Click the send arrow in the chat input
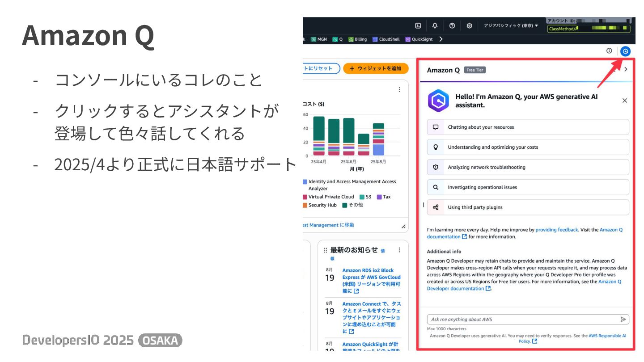 [623, 320]
